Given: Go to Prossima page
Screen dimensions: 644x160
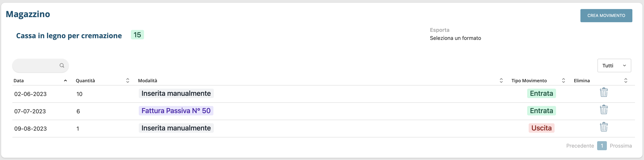Looking at the screenshot, I should [621, 146].
